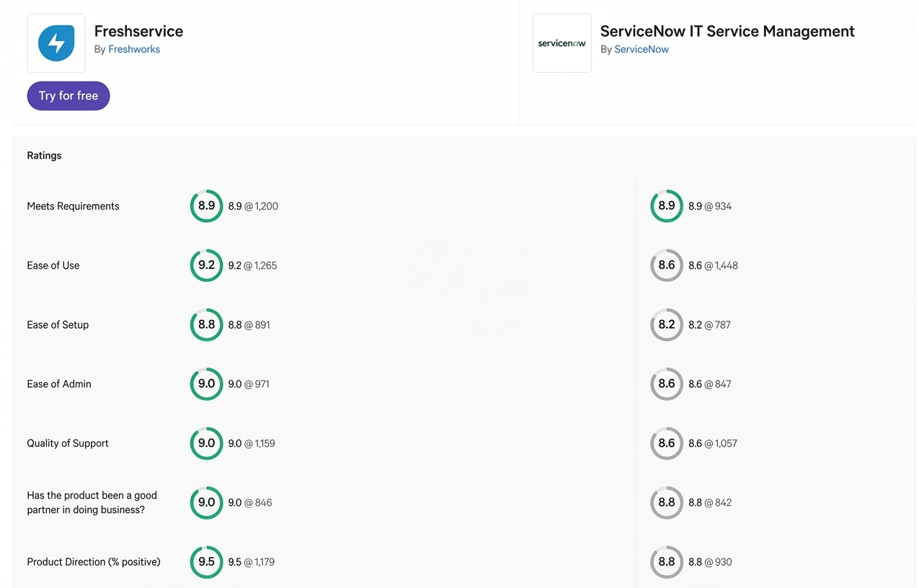Click the '8.6 @ 1,057' rating text
The width and height of the screenshot is (919, 588).
[x=712, y=443]
